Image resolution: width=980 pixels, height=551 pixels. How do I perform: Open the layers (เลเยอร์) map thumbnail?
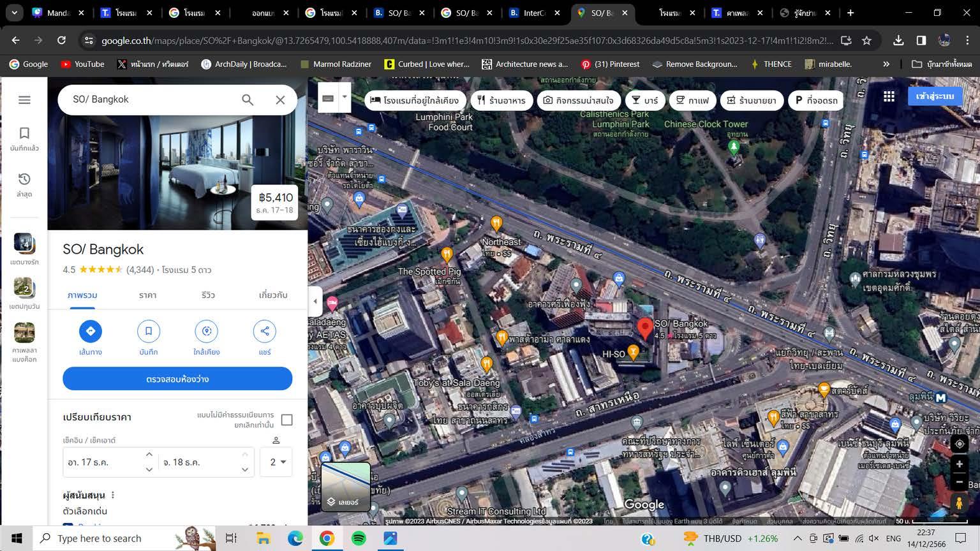click(x=345, y=487)
